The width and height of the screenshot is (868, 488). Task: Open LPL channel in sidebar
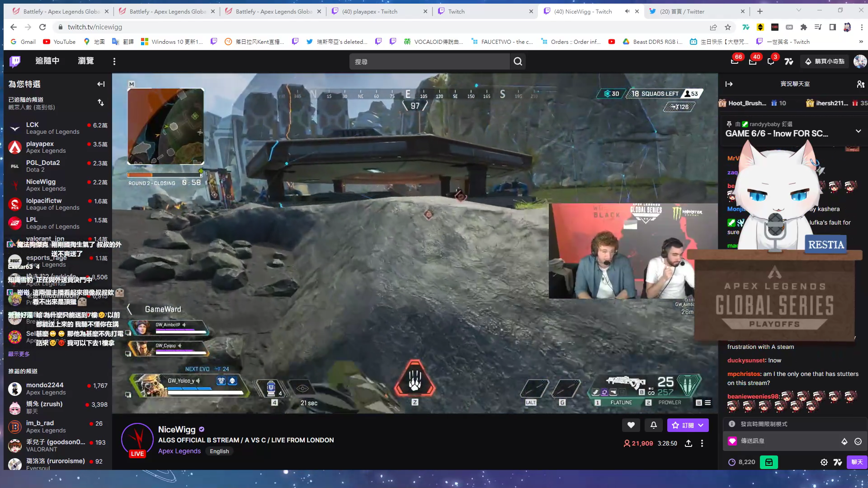(x=57, y=223)
